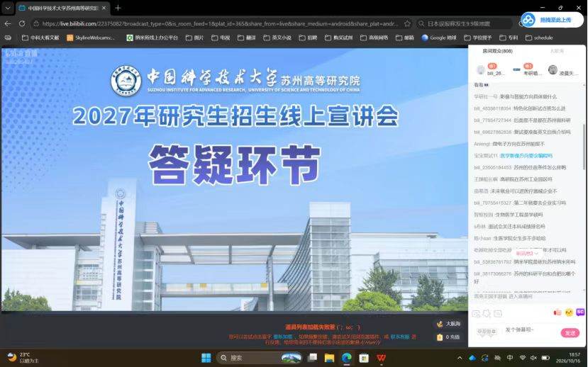Open the first chat style icon above input

click(476, 313)
